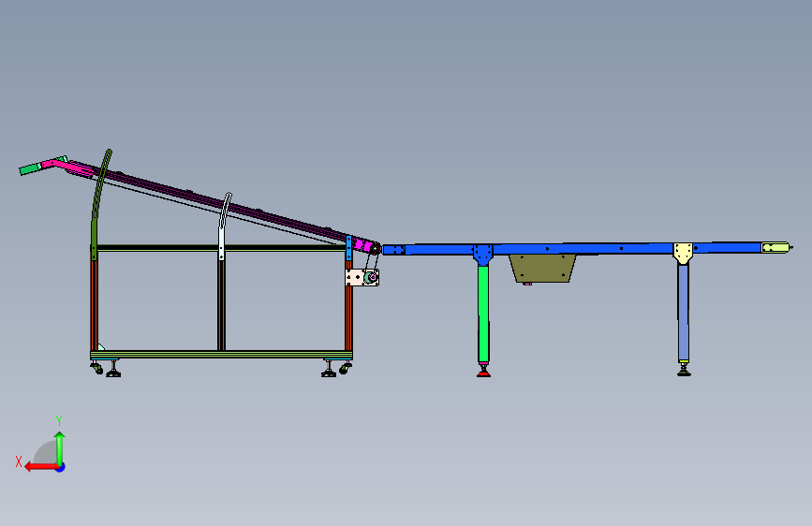Pick the cart's left leveling foot
Screen dimensions: 812x526
click(113, 370)
